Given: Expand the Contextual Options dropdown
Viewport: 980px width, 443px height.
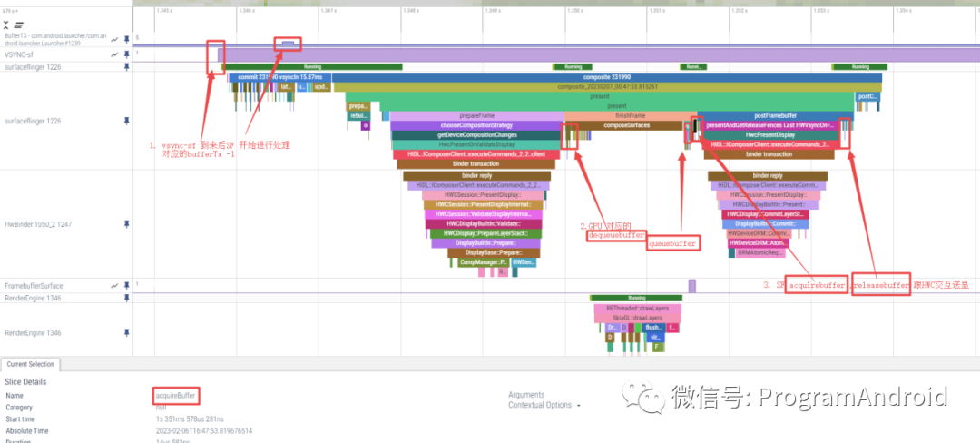Looking at the screenshot, I should click(x=544, y=405).
